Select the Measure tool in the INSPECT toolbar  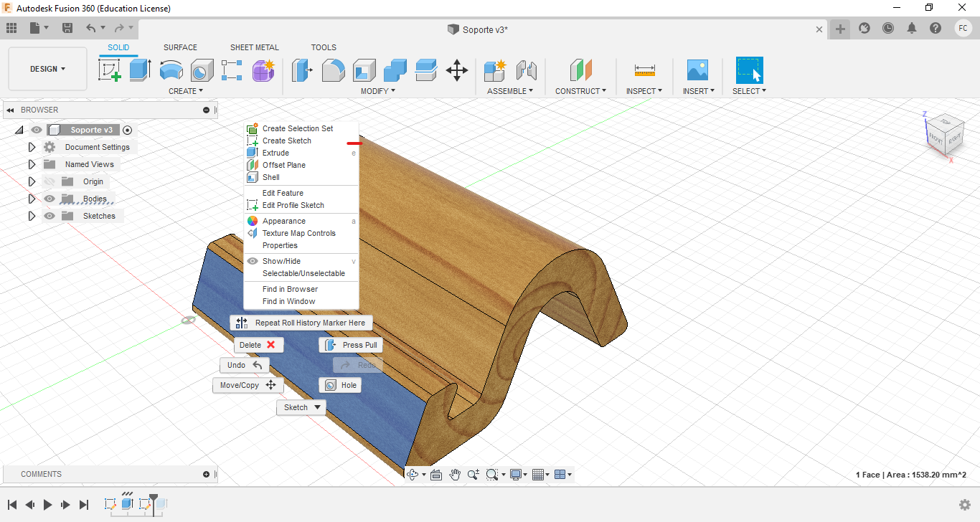click(x=644, y=70)
